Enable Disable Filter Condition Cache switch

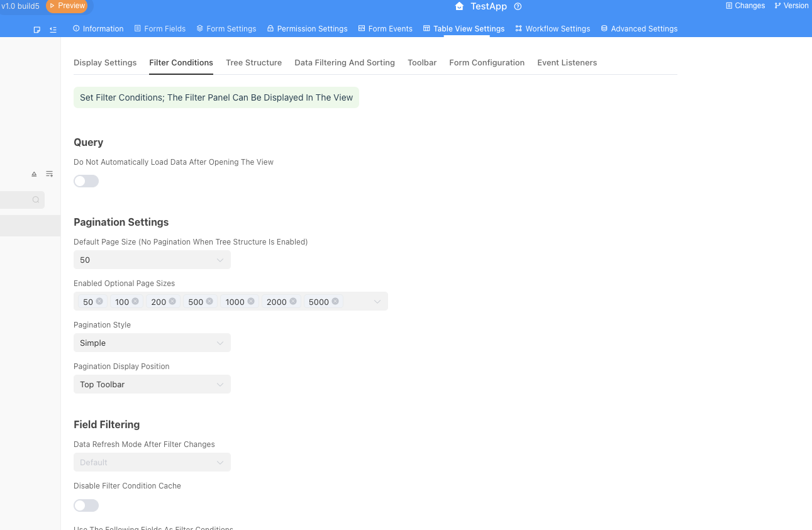tap(86, 505)
